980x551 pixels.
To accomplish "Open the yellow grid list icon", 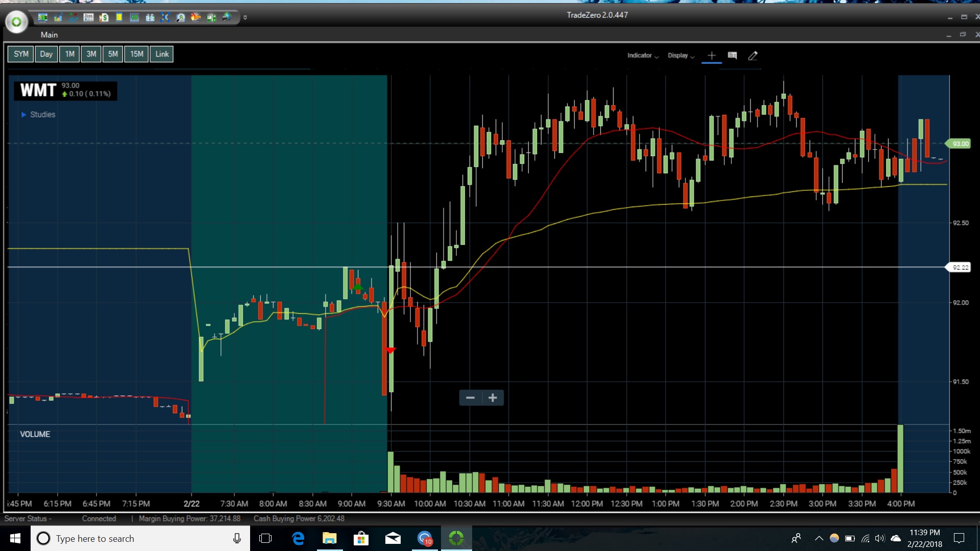I will tap(119, 18).
